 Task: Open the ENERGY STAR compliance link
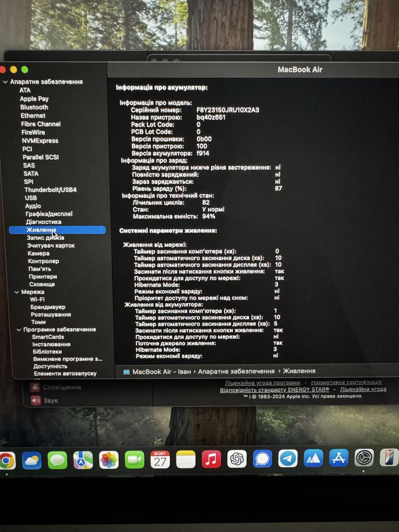275,390
